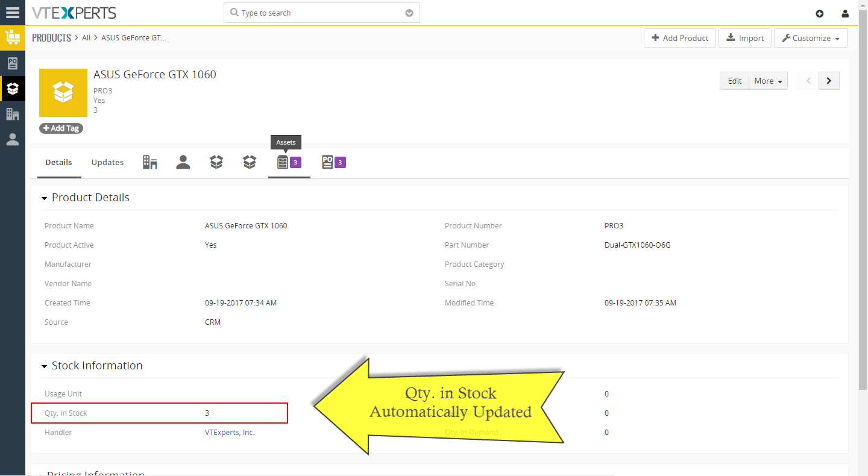Click the ASUS GeForce GTX 1060 title
The width and height of the screenshot is (868, 476).
155,75
